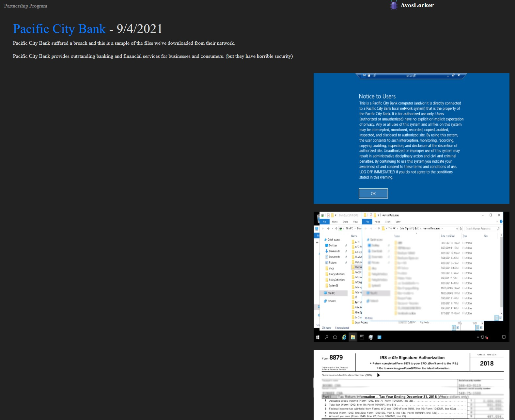Go to the AvosLocker home title
This screenshot has height=420, width=515.
[x=417, y=5]
